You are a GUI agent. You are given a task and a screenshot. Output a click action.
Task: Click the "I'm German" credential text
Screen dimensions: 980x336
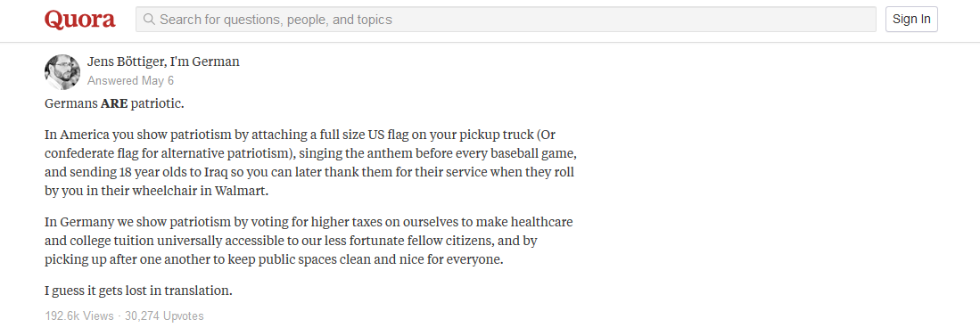tap(205, 61)
